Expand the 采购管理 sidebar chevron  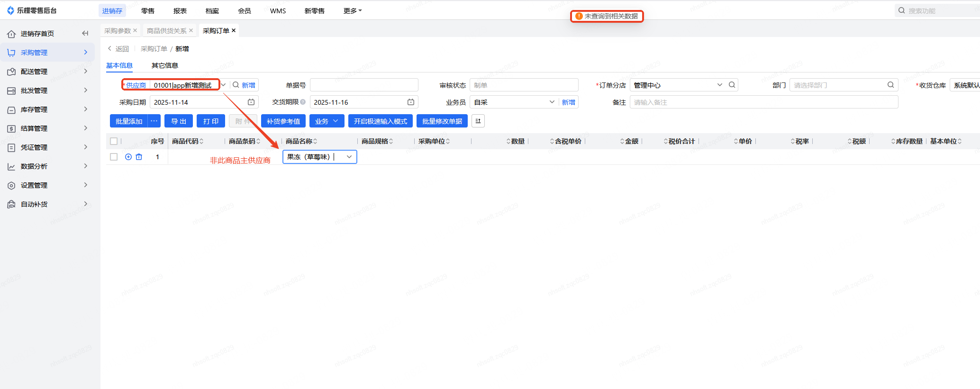click(x=86, y=52)
